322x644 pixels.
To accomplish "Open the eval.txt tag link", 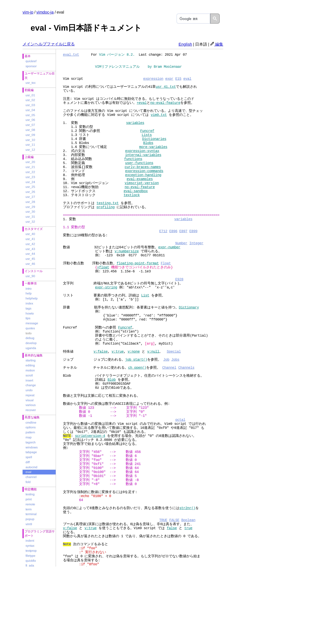I will [71, 55].
